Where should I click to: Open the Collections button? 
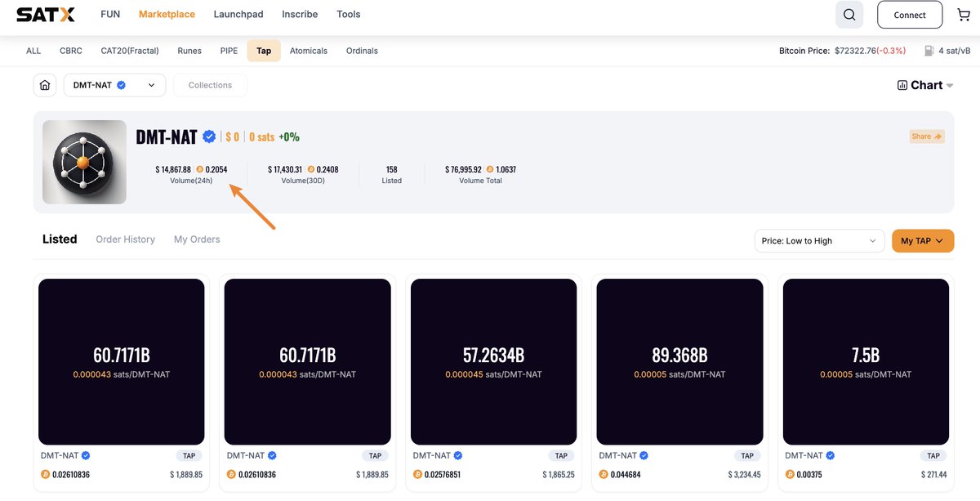click(210, 85)
